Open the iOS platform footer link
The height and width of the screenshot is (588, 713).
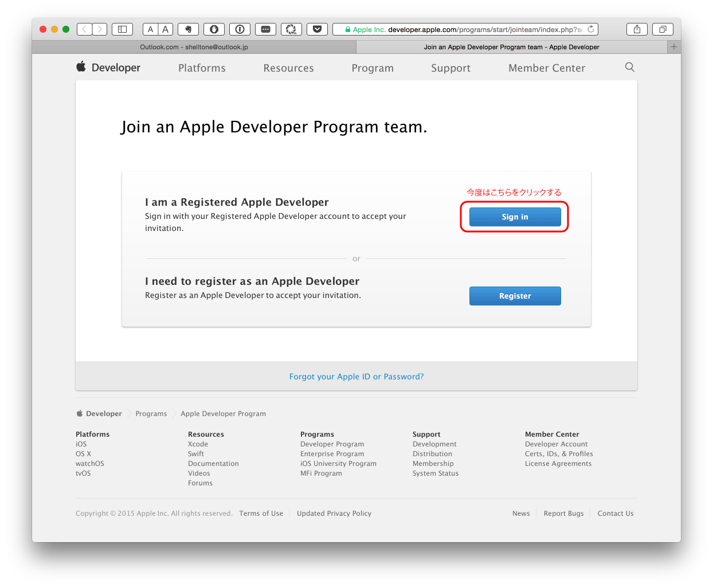(x=81, y=444)
